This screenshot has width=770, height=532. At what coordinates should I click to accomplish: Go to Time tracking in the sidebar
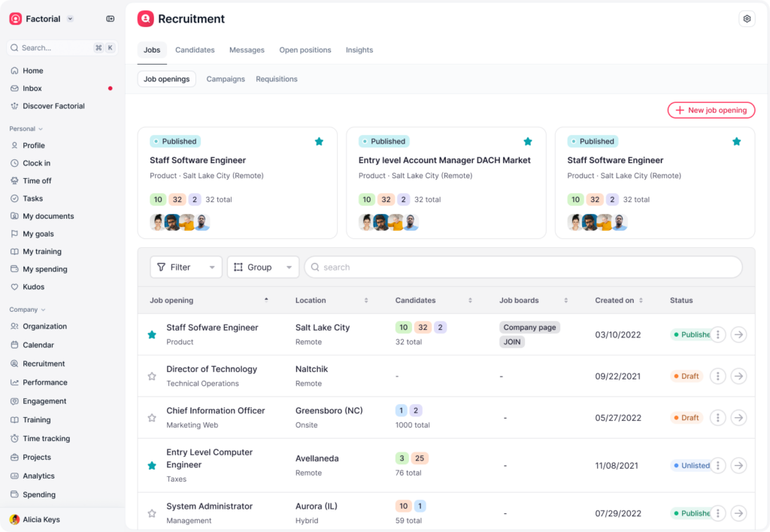point(46,439)
